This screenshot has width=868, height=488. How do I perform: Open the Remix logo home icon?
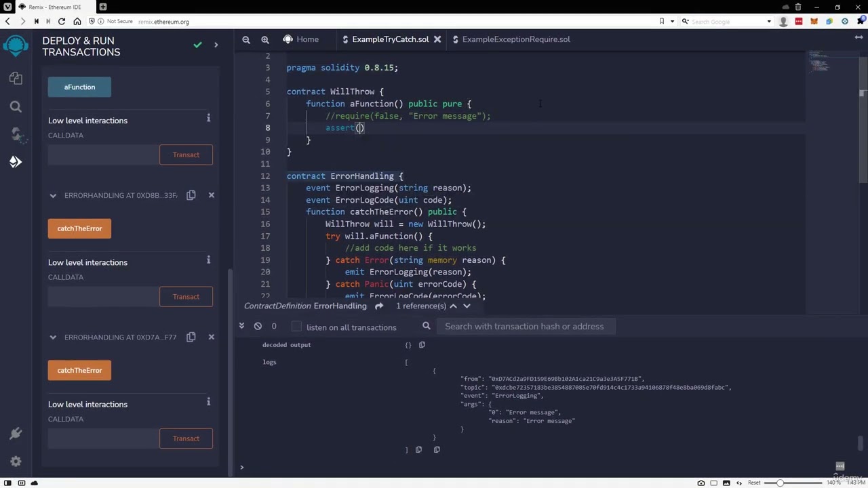pyautogui.click(x=16, y=46)
